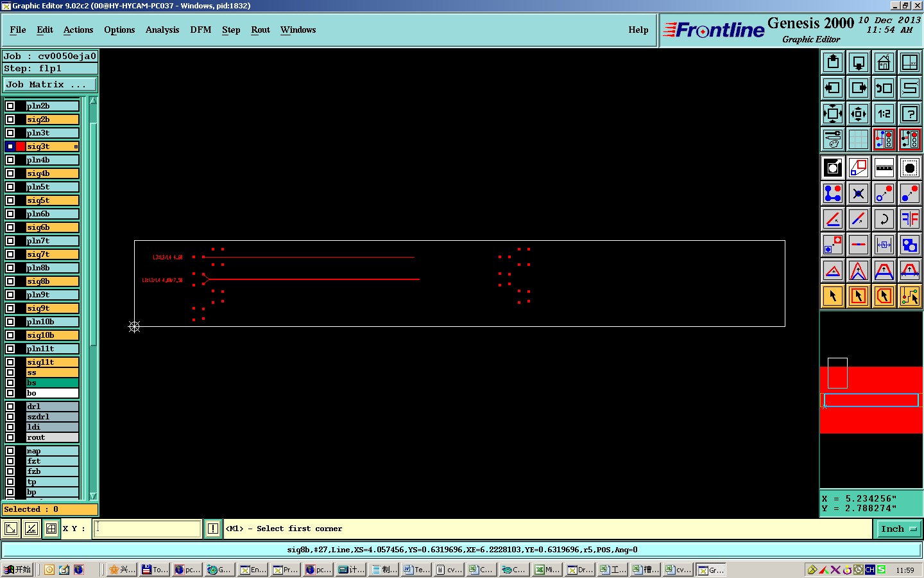Image resolution: width=924 pixels, height=578 pixels.
Task: Click the Home view icon
Action: (x=884, y=62)
